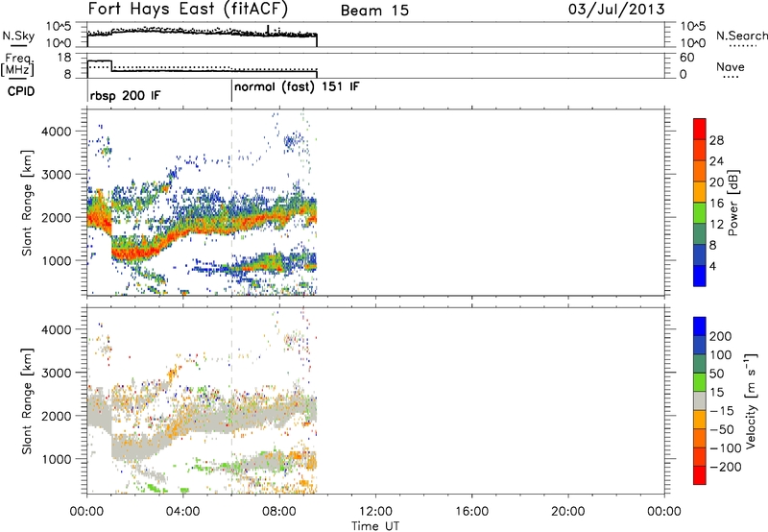768x532 pixels.
Task: Click the 08:00 time tick label
Action: click(x=279, y=512)
